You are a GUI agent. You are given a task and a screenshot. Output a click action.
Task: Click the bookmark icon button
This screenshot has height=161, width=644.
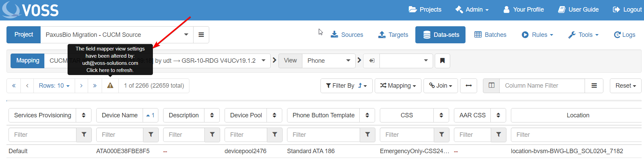pos(442,61)
